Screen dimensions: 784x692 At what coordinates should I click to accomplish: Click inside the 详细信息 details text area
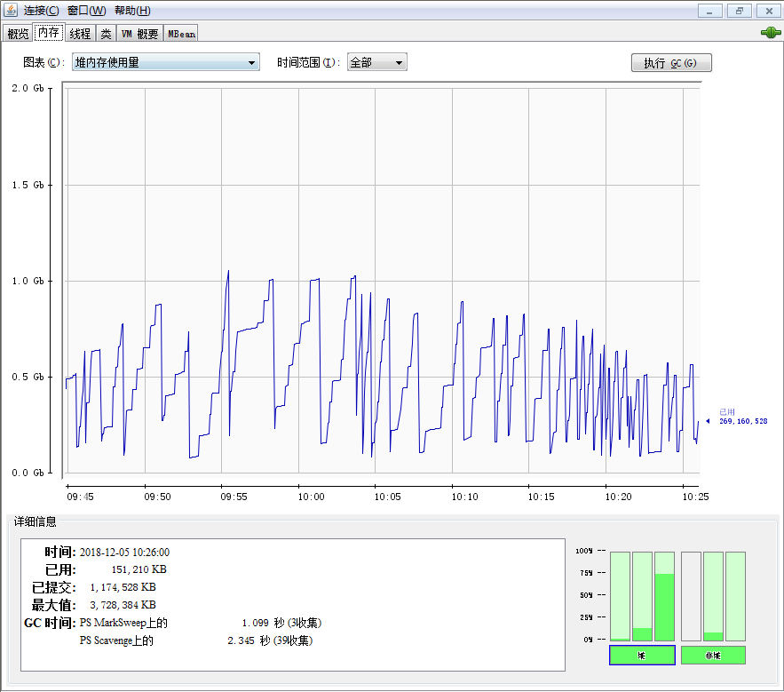(x=293, y=604)
